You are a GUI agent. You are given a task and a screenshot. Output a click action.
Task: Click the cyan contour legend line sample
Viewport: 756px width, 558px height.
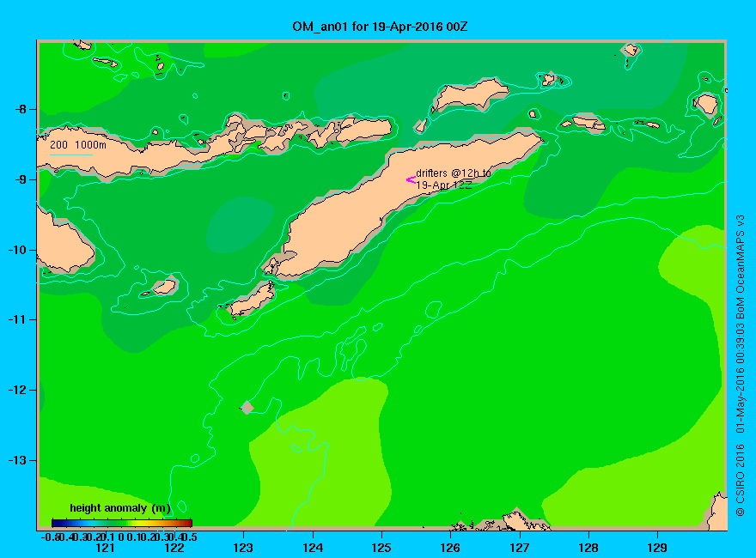(70, 155)
